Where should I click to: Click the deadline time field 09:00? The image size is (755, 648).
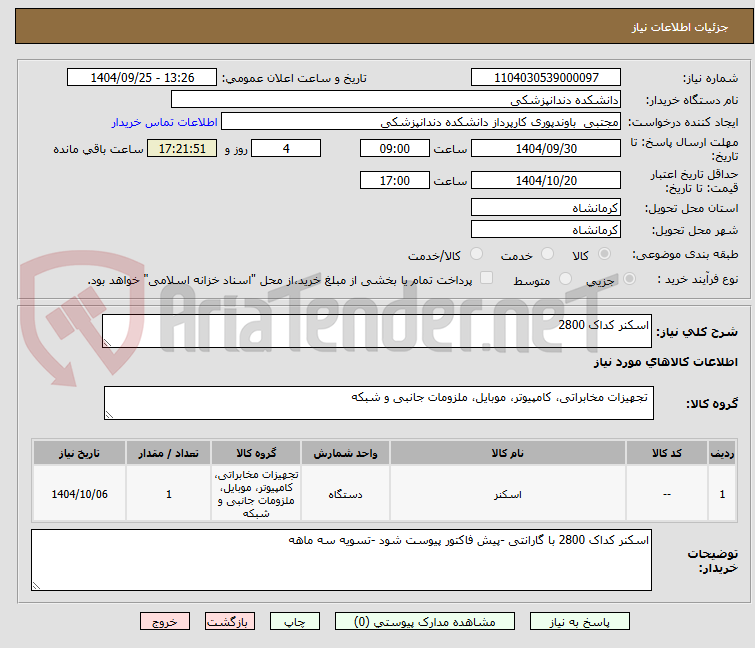point(395,148)
